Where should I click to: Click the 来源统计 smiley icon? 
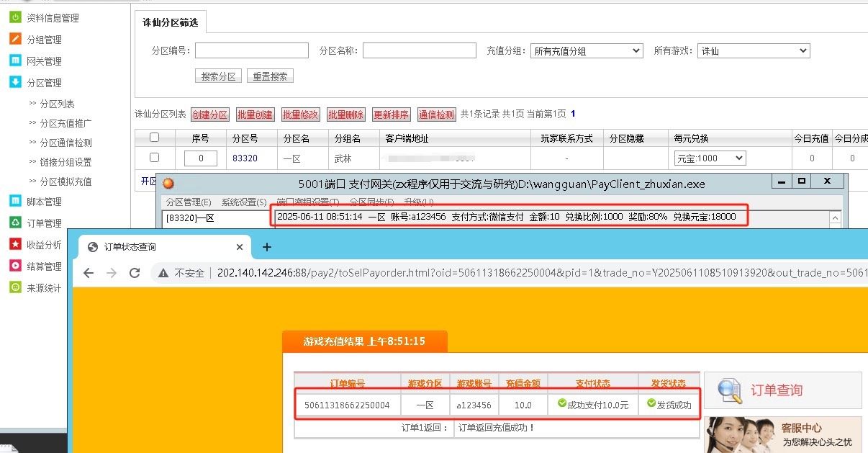[15, 287]
